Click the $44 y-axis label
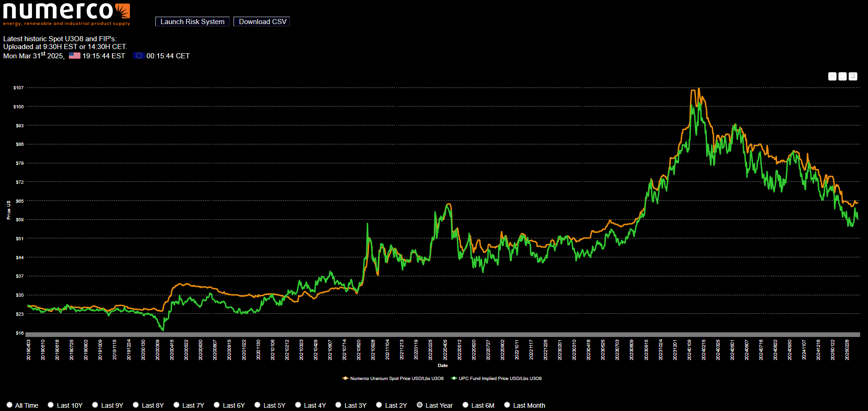The width and height of the screenshot is (868, 411). (19, 257)
